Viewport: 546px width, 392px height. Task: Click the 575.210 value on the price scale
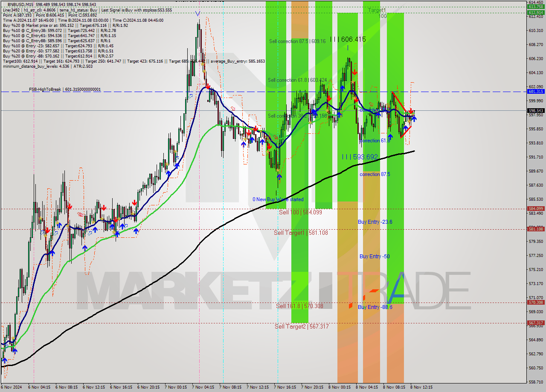tap(536, 269)
